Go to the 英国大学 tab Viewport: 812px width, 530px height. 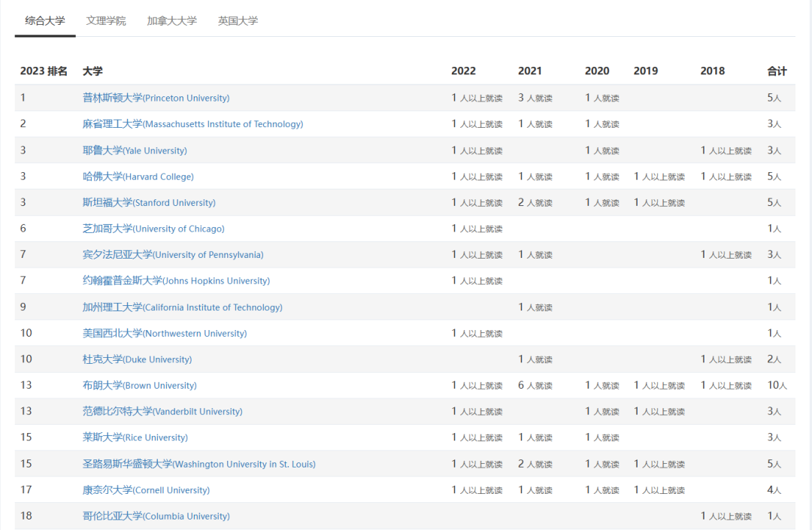click(238, 21)
